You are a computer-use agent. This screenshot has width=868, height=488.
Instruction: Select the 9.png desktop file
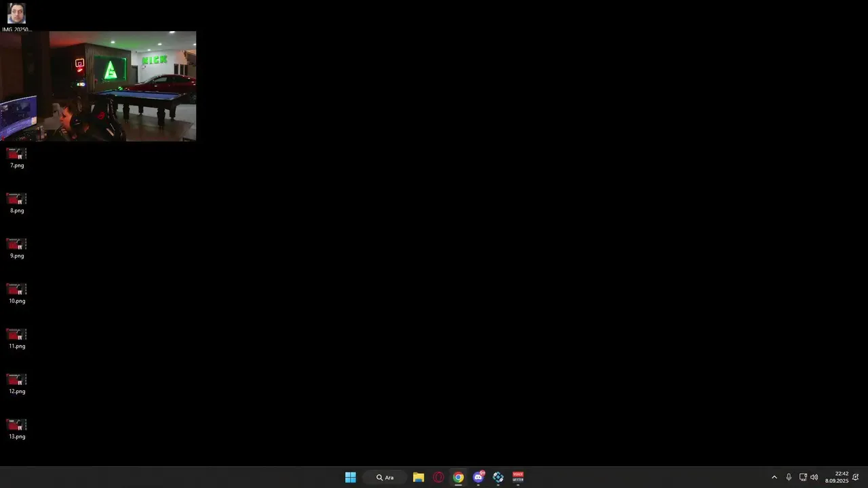17,249
